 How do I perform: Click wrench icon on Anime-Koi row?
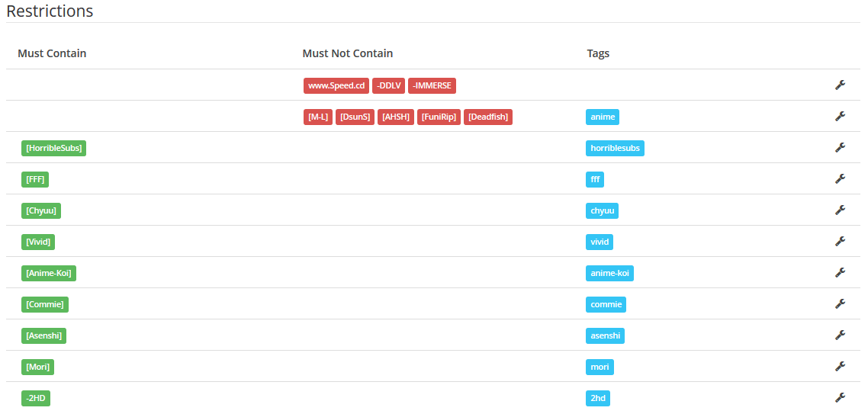pyautogui.click(x=840, y=272)
